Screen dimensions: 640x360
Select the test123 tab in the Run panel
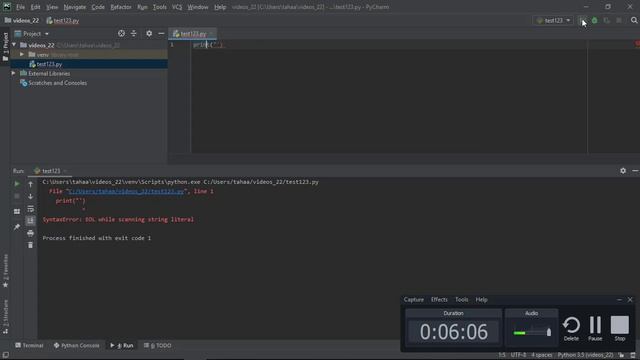tap(51, 171)
